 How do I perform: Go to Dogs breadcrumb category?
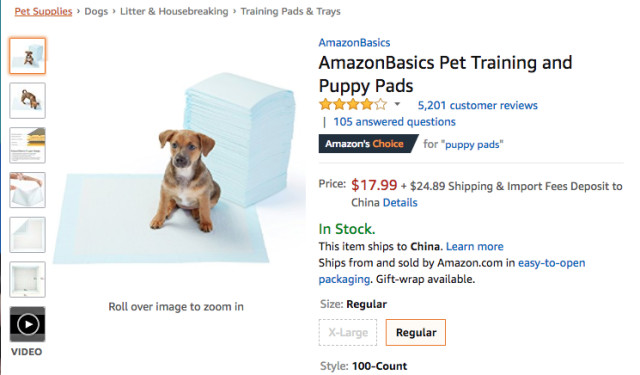[96, 11]
